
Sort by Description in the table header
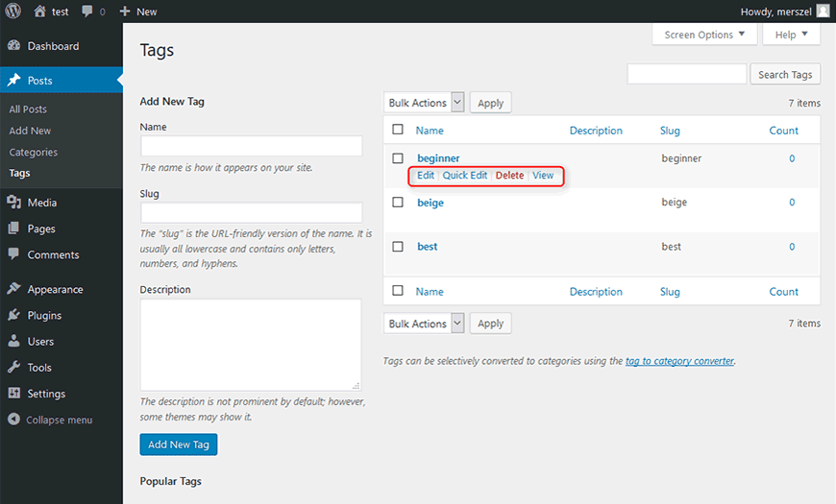[596, 131]
